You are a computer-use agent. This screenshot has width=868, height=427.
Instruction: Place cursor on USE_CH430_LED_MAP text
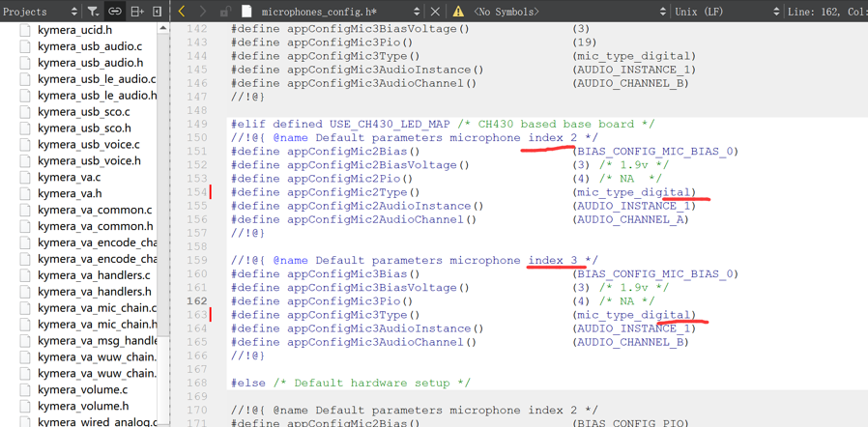[x=391, y=124]
